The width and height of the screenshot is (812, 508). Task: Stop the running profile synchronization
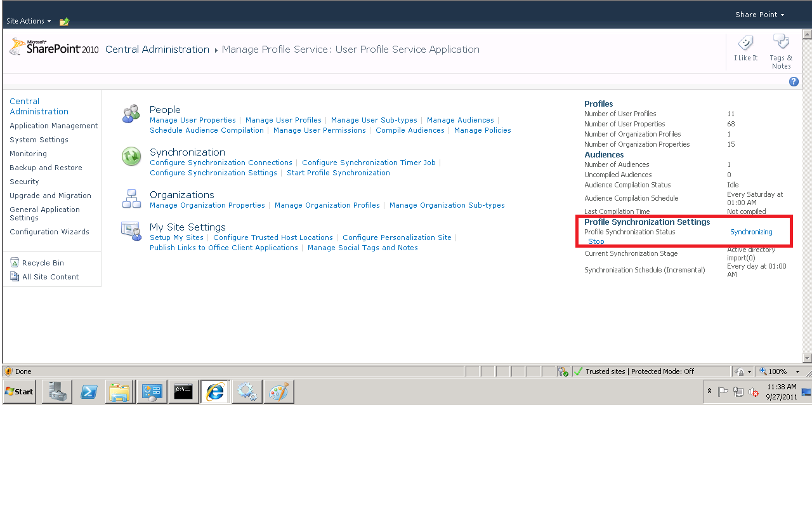click(x=596, y=241)
